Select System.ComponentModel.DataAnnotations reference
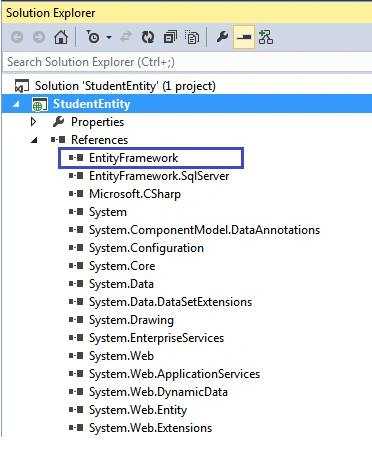The height and width of the screenshot is (450, 372). click(204, 230)
